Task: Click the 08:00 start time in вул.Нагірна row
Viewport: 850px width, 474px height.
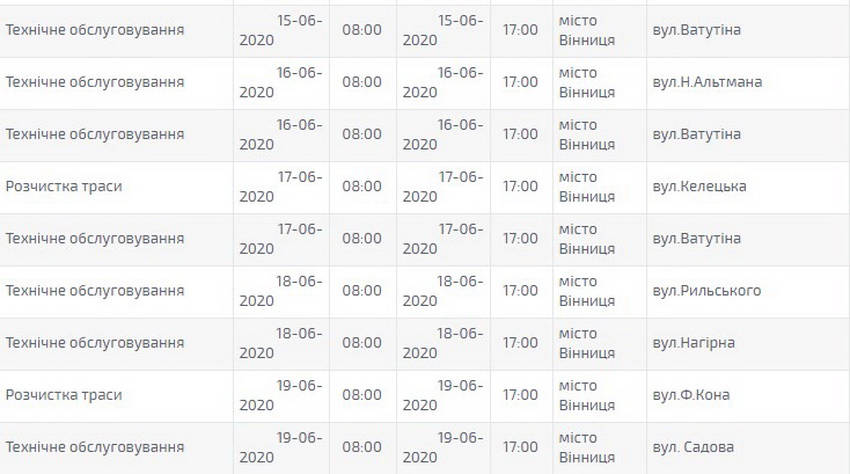Action: pyautogui.click(x=362, y=343)
